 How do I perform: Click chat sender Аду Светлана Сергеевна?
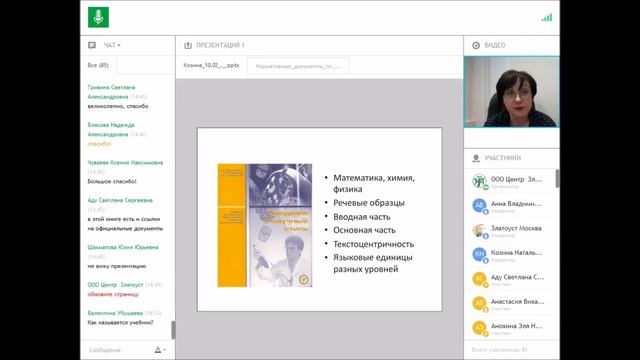point(120,200)
